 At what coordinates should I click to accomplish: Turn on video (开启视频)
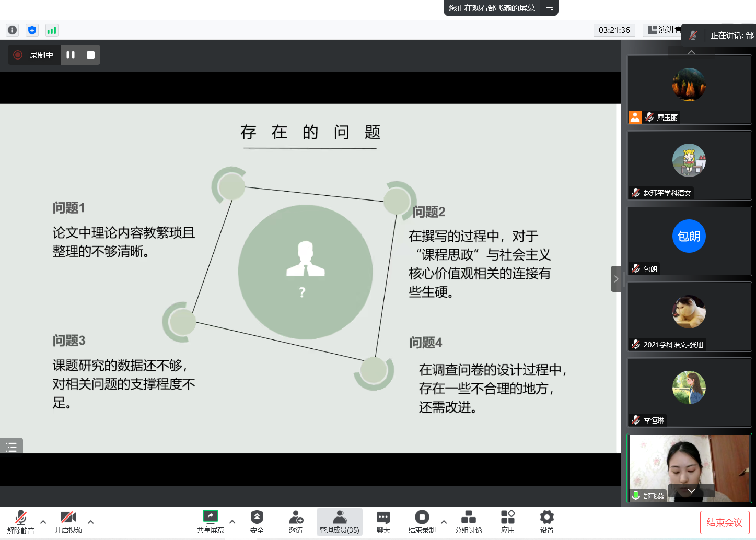point(68,522)
